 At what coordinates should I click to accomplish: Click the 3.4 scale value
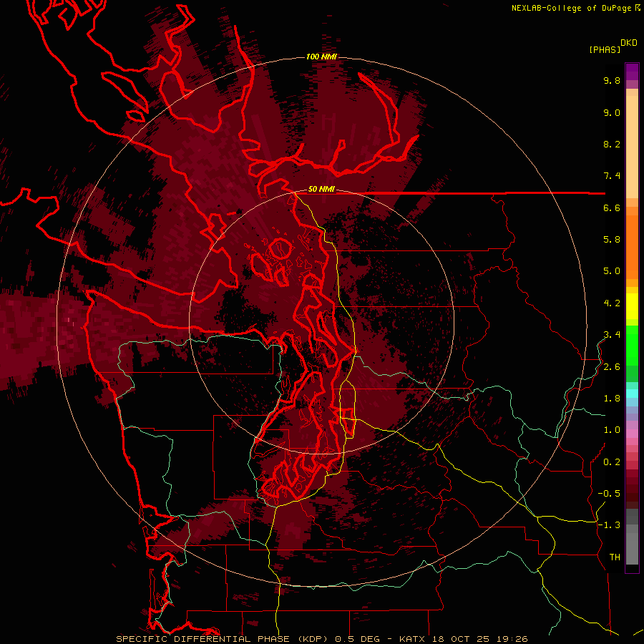click(x=612, y=335)
